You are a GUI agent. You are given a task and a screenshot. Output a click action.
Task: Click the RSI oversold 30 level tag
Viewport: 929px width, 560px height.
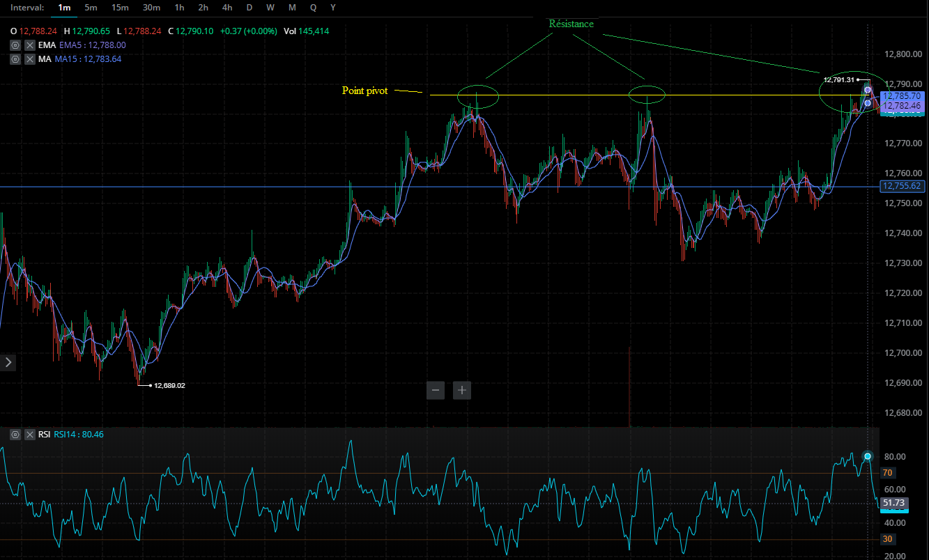click(x=887, y=539)
